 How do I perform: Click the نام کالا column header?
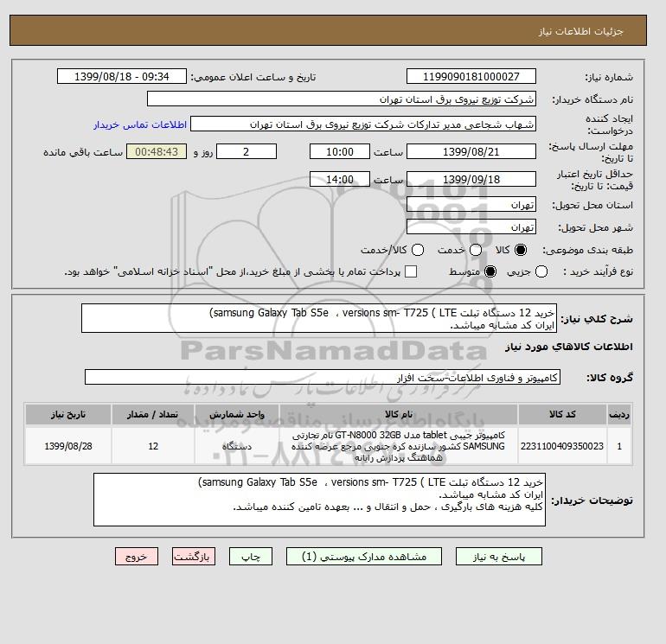coord(399,414)
